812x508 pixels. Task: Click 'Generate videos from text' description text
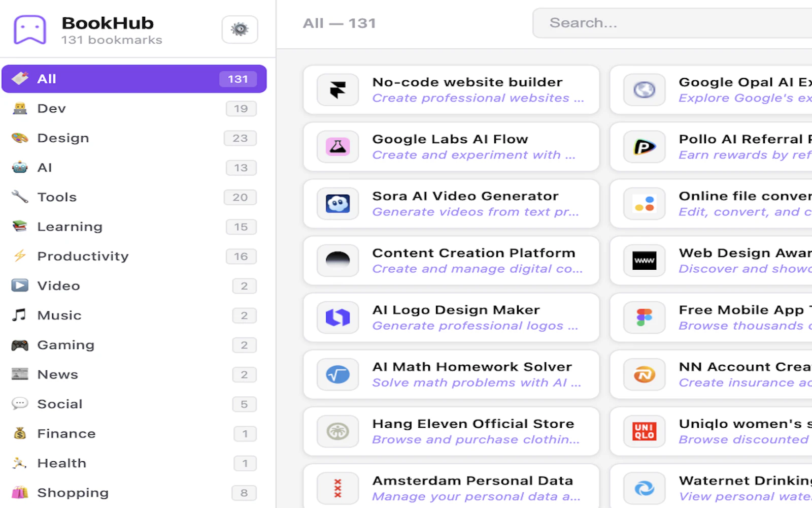tap(476, 212)
